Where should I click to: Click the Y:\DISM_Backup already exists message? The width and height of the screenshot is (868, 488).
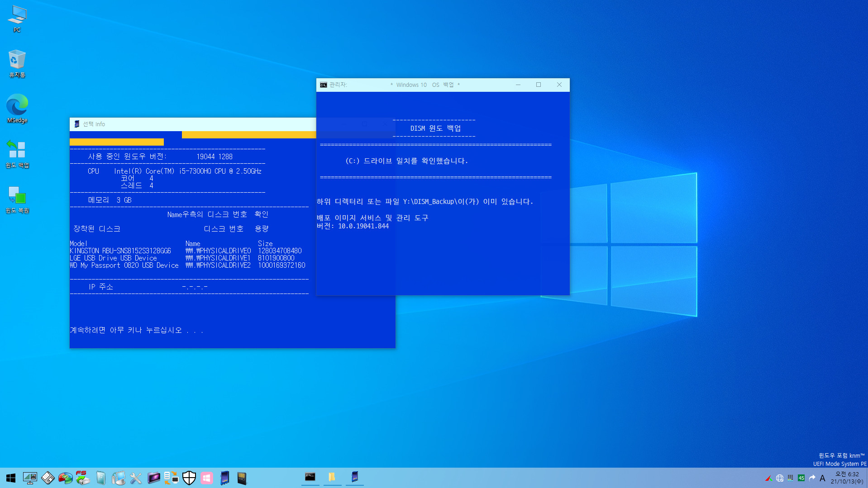click(x=425, y=202)
